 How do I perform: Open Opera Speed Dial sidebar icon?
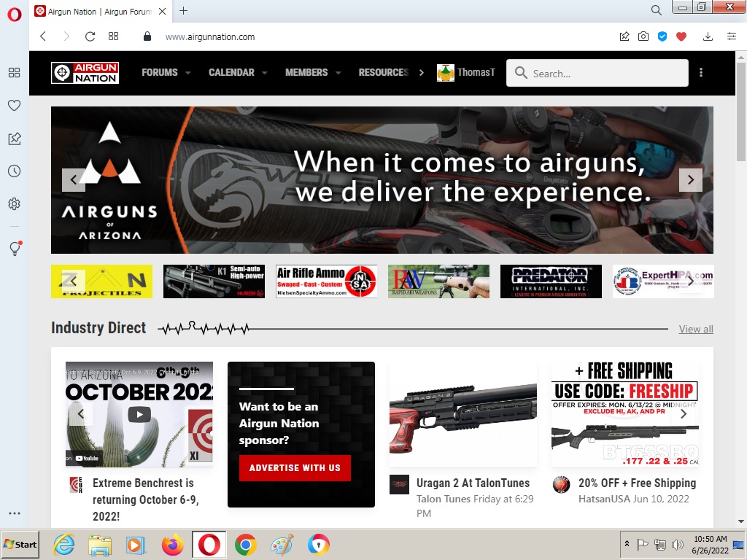pos(15,72)
